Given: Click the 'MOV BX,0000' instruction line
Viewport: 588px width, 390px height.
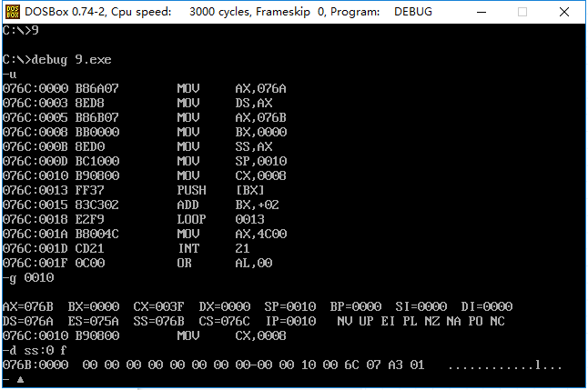Looking at the screenshot, I should click(x=145, y=132).
